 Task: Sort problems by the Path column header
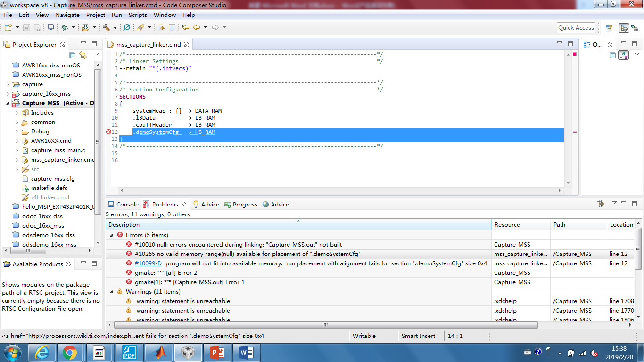point(579,225)
